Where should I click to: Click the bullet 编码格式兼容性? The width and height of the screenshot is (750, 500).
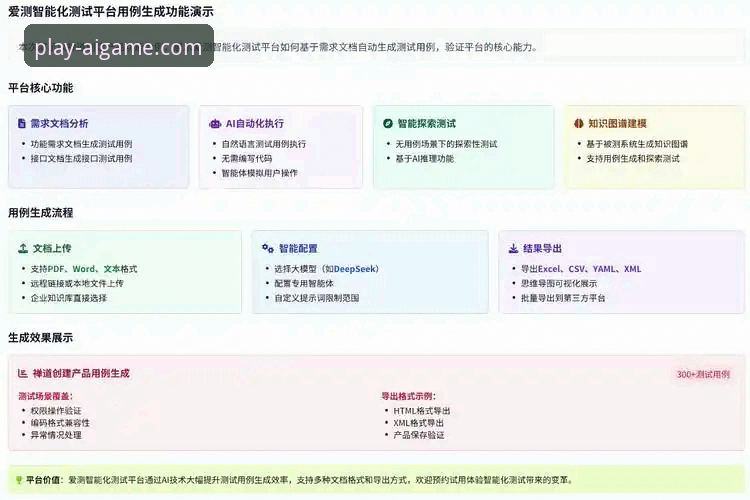(x=60, y=422)
